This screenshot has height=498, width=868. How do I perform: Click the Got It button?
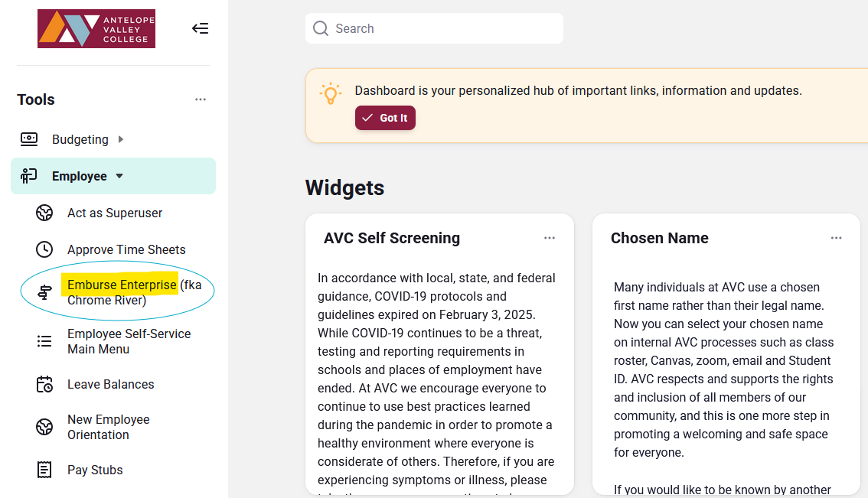pyautogui.click(x=385, y=118)
